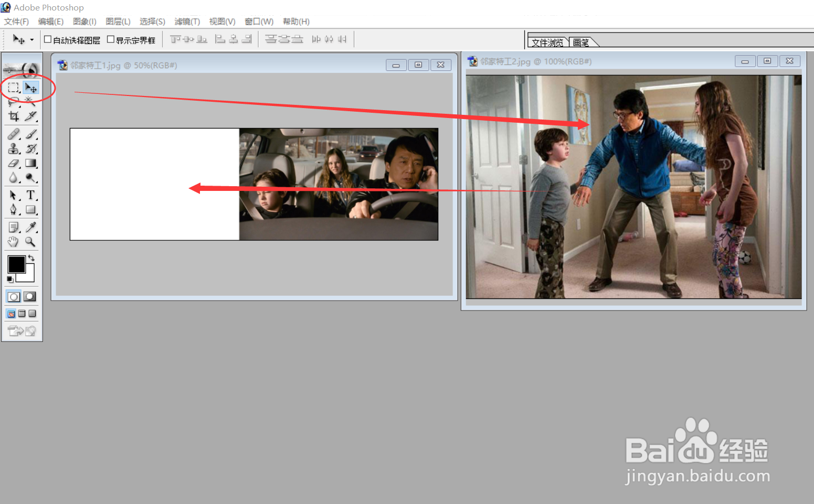This screenshot has height=504, width=814.
Task: Select the Lasso tool
Action: click(14, 102)
